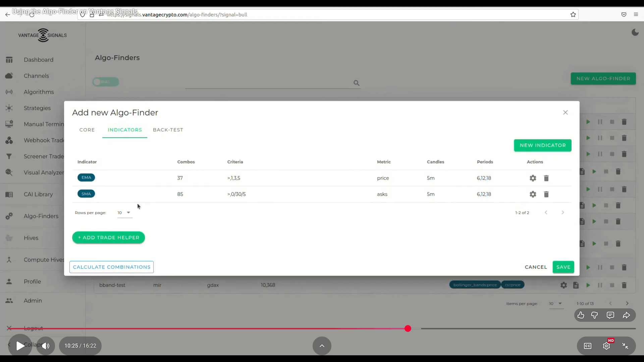This screenshot has height=362, width=644.
Task: Mute the video volume
Action: point(46,346)
